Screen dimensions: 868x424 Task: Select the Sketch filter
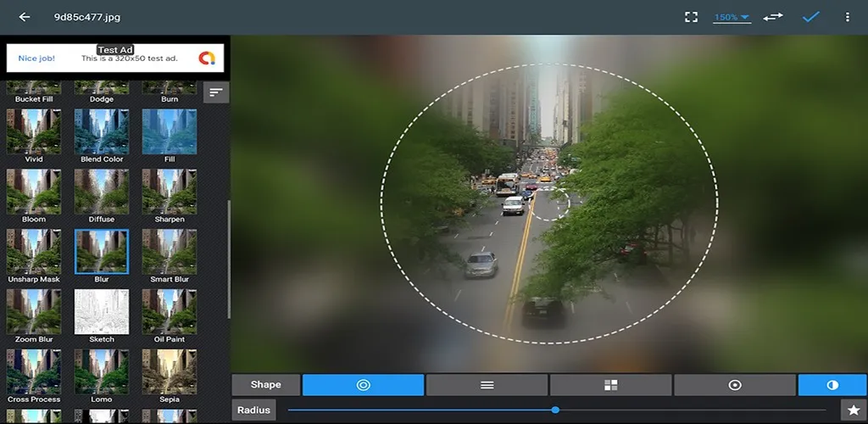tap(102, 311)
